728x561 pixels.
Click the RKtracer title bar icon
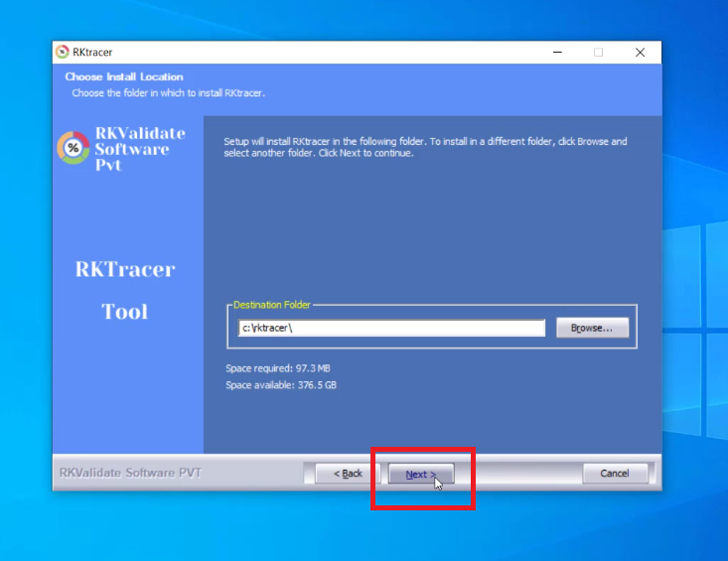pos(63,52)
